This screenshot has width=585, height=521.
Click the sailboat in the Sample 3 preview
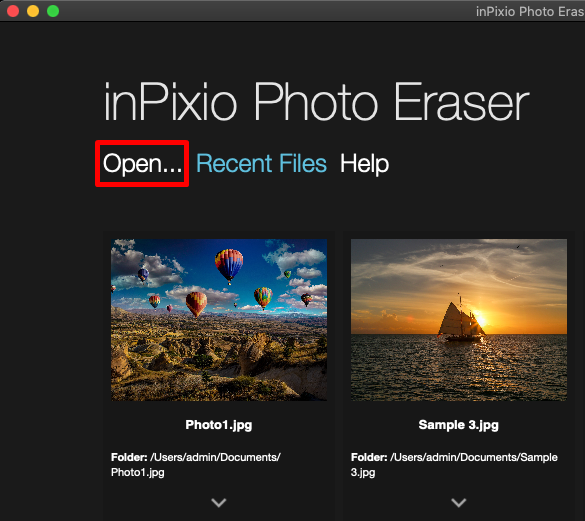(x=461, y=319)
